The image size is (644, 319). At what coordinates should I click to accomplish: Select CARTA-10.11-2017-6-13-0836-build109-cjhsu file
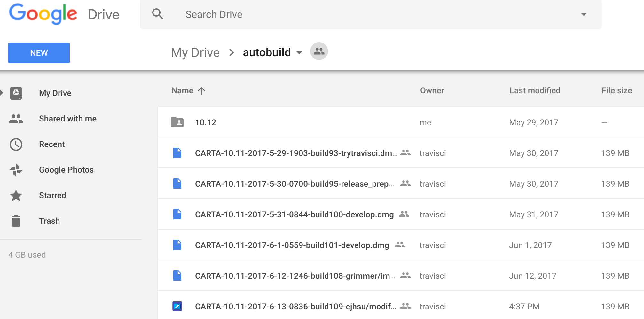click(295, 307)
